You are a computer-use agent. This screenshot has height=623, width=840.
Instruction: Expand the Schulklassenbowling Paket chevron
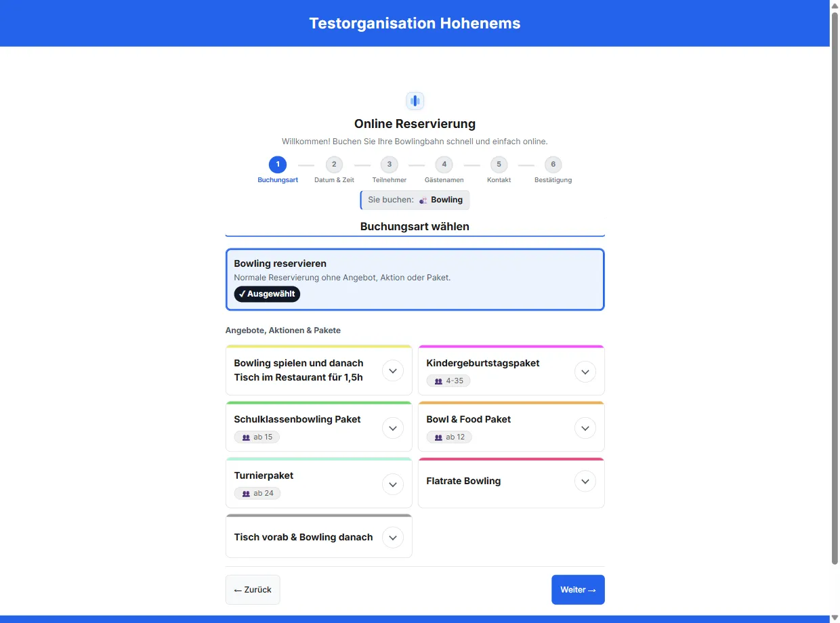point(393,427)
